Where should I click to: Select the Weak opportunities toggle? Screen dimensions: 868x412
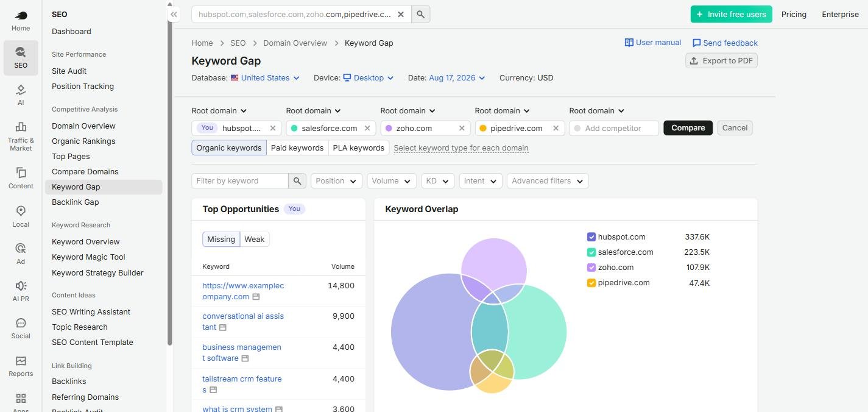tap(255, 240)
